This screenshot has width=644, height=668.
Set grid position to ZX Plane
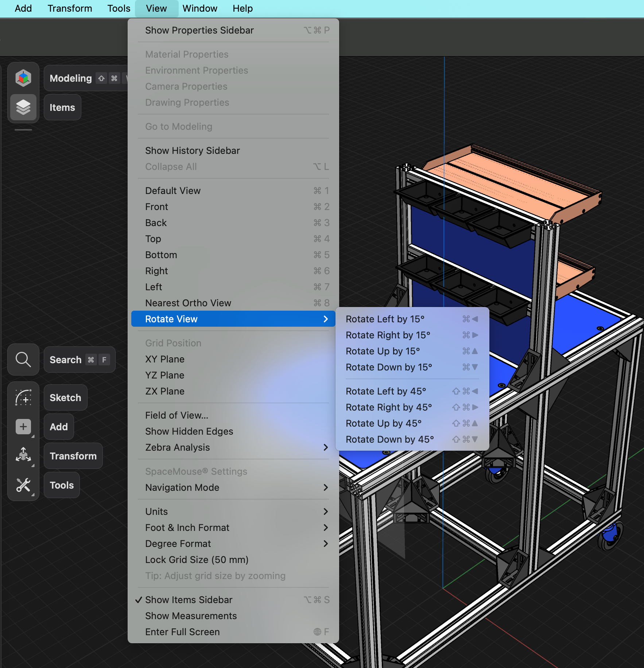pos(233,391)
